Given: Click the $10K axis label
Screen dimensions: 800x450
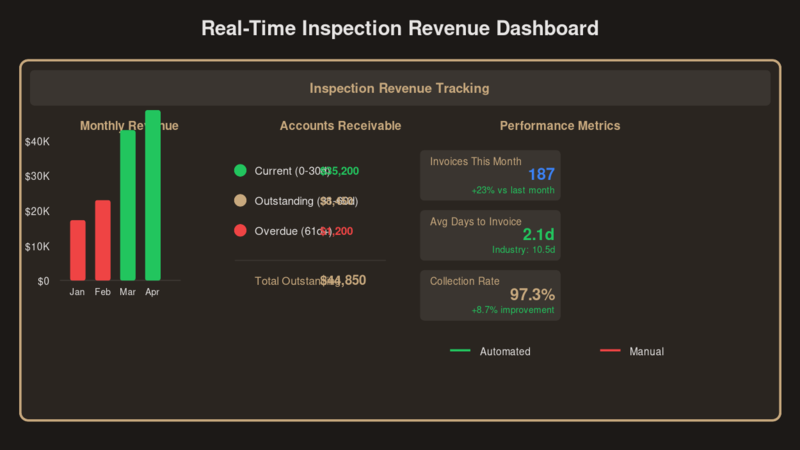Looking at the screenshot, I should 37,247.
